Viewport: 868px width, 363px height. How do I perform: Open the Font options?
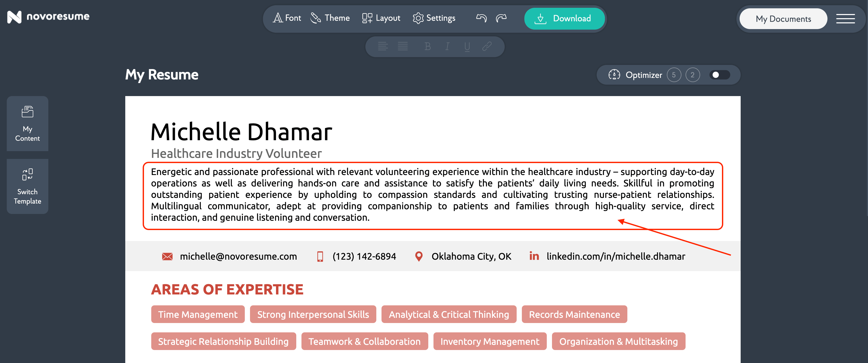pos(287,18)
